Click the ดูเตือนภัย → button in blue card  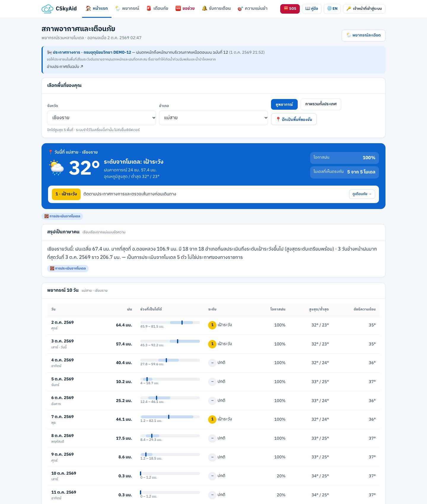click(x=362, y=194)
